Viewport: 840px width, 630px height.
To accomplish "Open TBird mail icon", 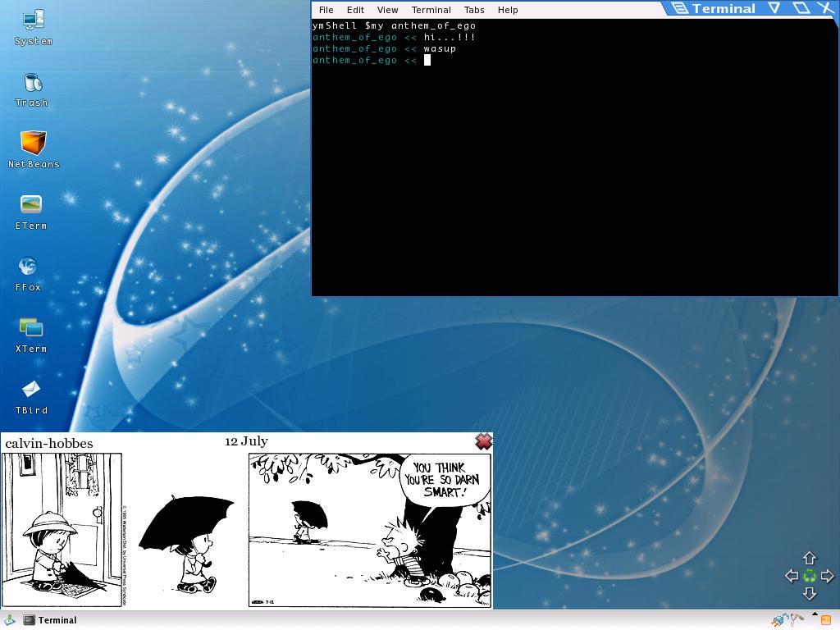I will click(31, 397).
